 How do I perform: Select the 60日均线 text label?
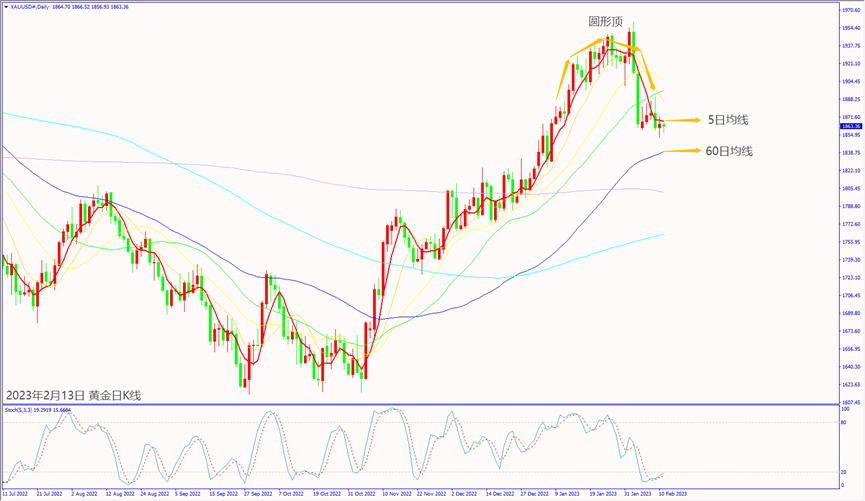[729, 151]
